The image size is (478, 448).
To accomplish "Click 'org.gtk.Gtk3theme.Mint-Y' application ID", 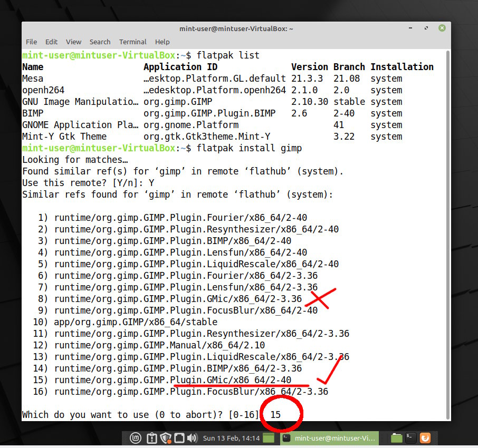I will pos(207,136).
